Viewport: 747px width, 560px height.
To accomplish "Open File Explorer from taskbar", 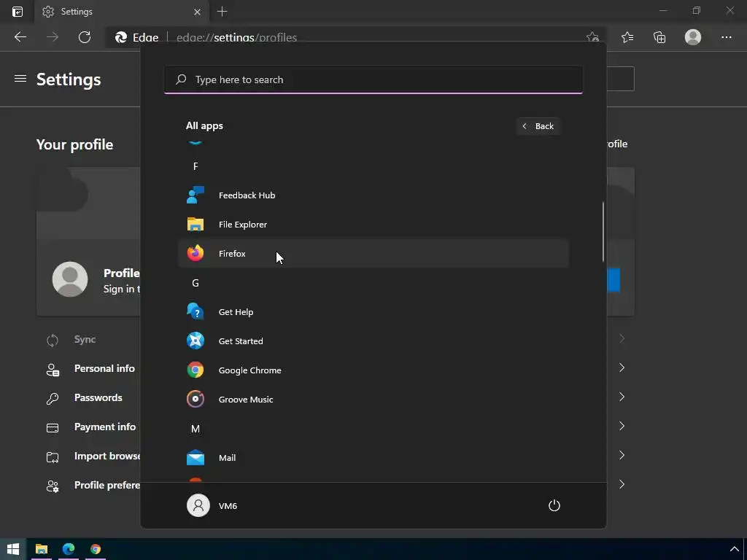I will 42,549.
